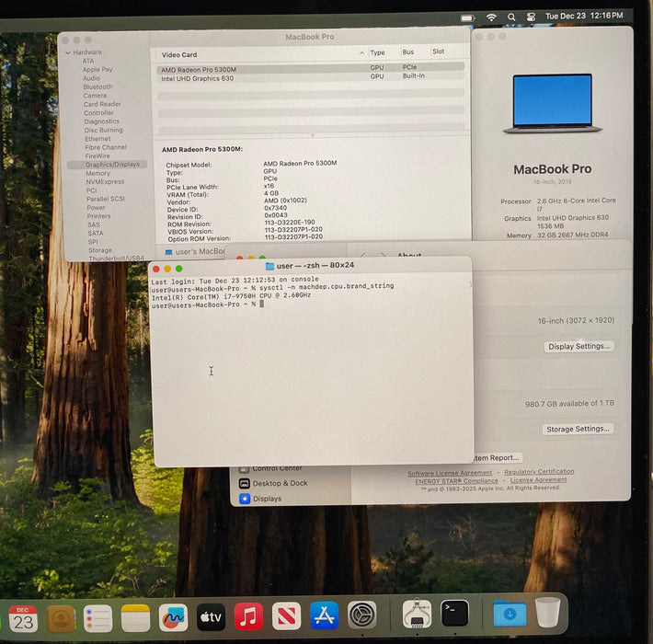
Task: Select Bluetooth in the hardware sidebar
Action: (x=97, y=87)
